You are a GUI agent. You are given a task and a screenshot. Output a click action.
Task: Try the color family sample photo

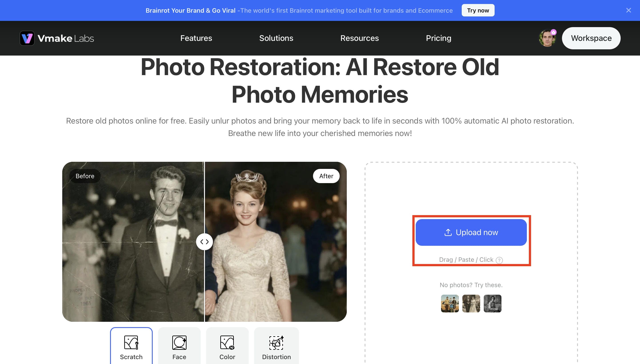click(x=450, y=304)
